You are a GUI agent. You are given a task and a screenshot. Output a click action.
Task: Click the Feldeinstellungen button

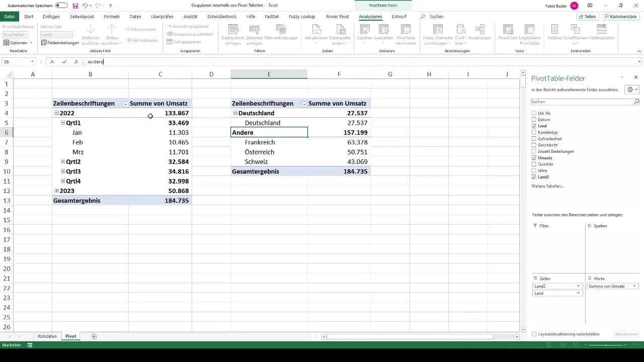coord(60,43)
